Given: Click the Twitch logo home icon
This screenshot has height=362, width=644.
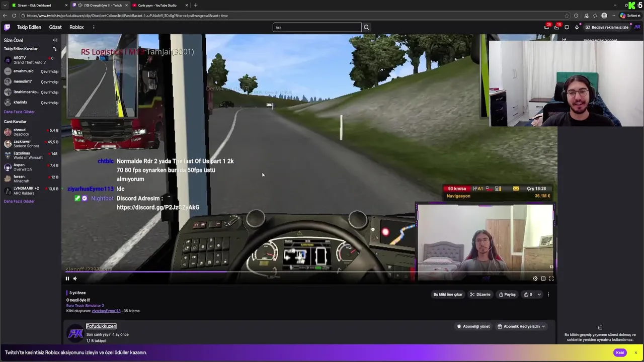Looking at the screenshot, I should pos(7,27).
